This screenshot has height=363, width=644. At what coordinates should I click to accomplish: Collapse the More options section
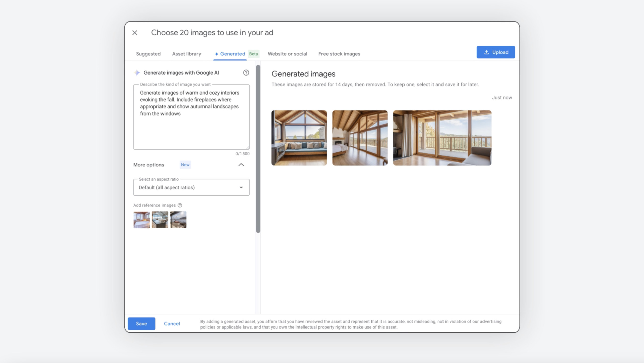(241, 165)
